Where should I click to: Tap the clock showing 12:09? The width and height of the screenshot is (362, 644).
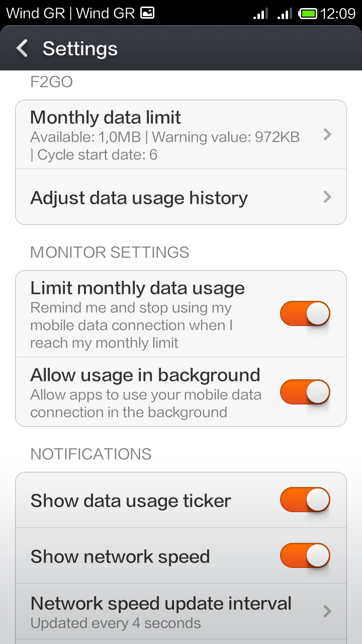click(338, 14)
